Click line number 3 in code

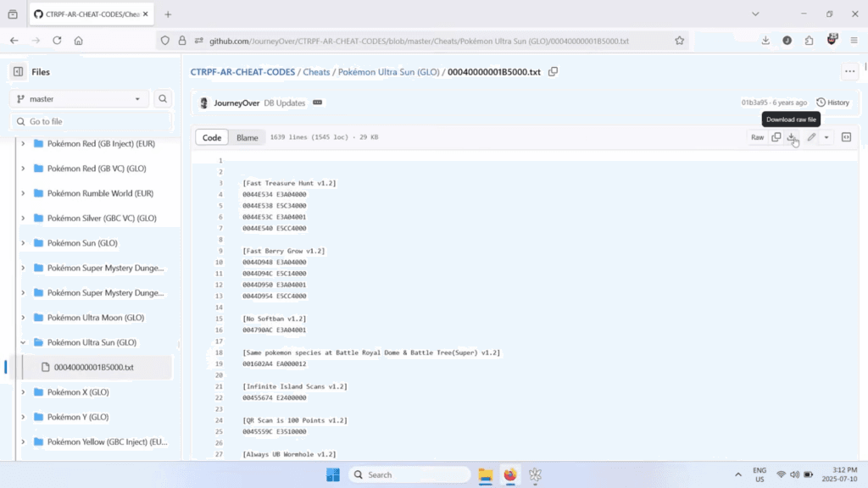tap(220, 183)
